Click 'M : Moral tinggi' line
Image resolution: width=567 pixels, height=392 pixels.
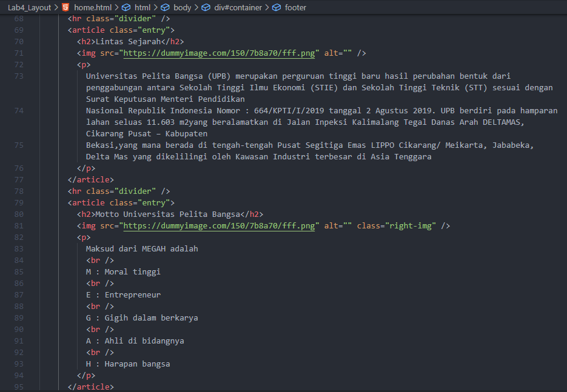pyautogui.click(x=123, y=272)
